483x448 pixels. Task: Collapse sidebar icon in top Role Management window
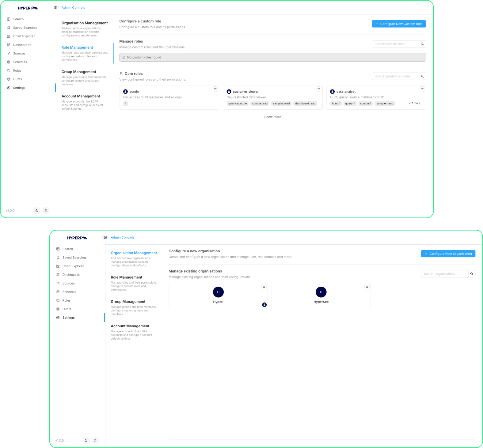pyautogui.click(x=56, y=8)
